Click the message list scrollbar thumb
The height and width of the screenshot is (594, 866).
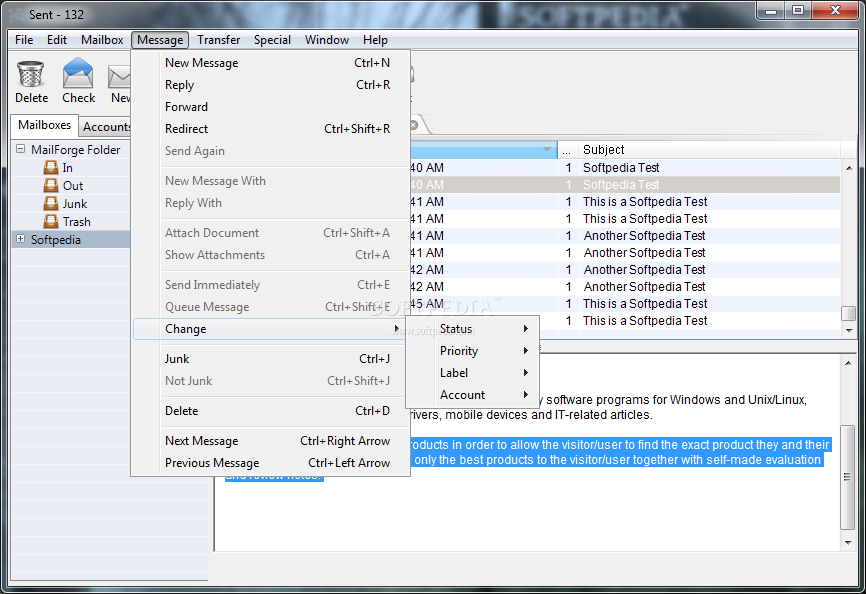point(848,313)
